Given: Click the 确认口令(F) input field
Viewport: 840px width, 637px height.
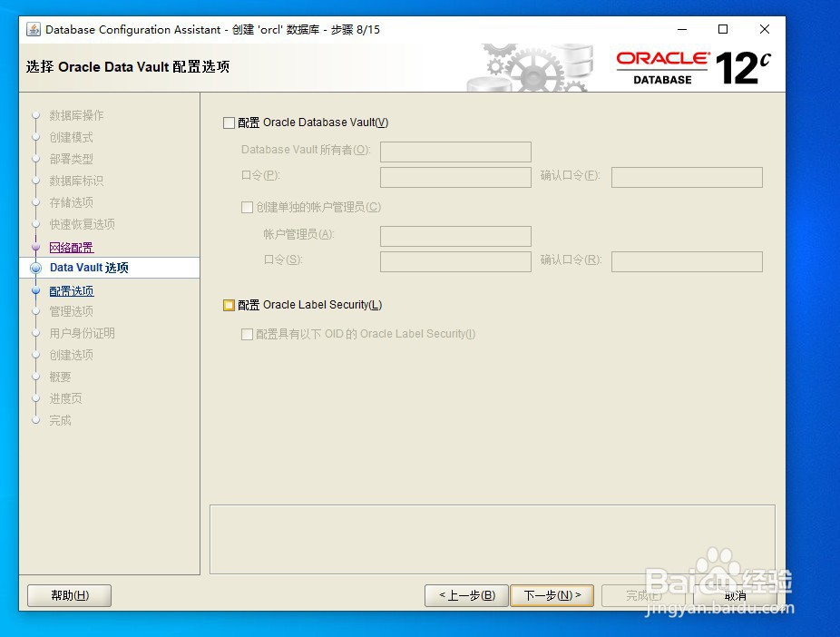Looking at the screenshot, I should [x=687, y=176].
